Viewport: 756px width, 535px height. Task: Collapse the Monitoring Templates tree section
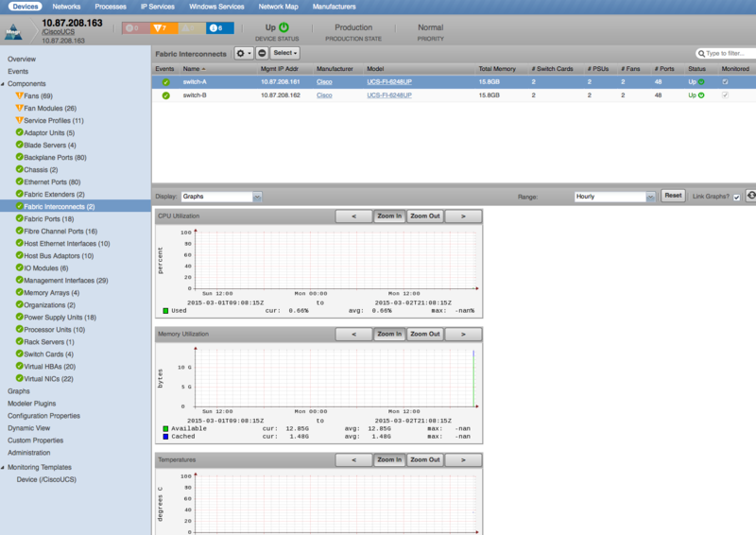[3, 468]
